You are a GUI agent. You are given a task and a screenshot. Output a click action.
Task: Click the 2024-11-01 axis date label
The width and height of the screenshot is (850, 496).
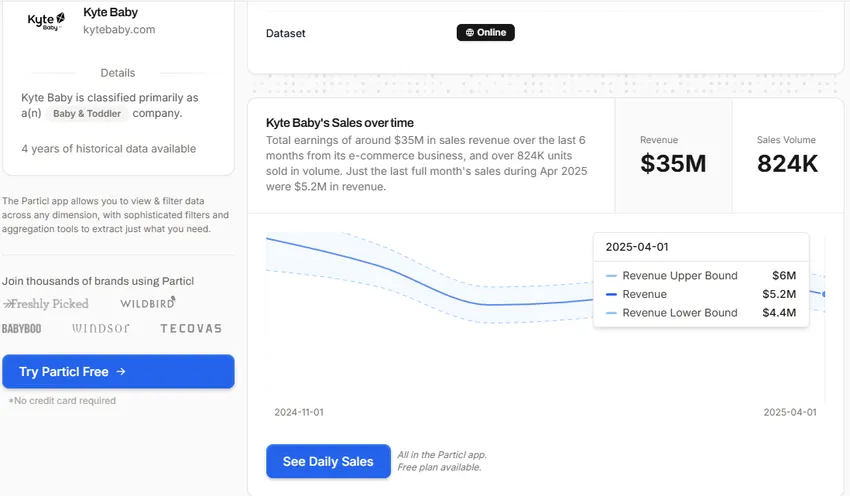click(299, 412)
